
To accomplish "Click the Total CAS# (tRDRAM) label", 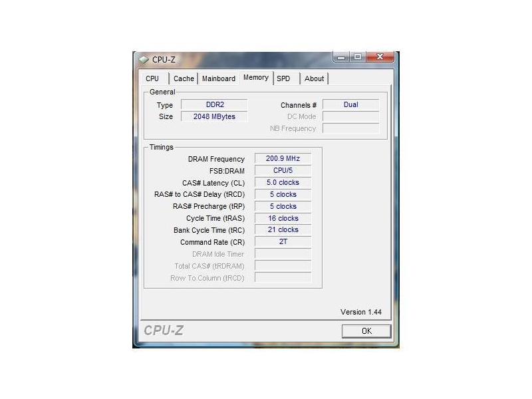I will pos(209,266).
